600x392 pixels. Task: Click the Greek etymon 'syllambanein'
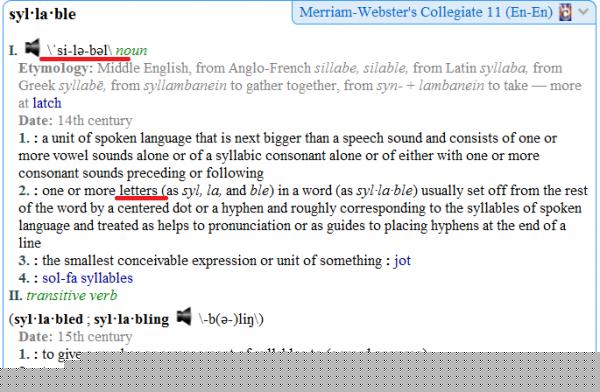pyautogui.click(x=185, y=86)
